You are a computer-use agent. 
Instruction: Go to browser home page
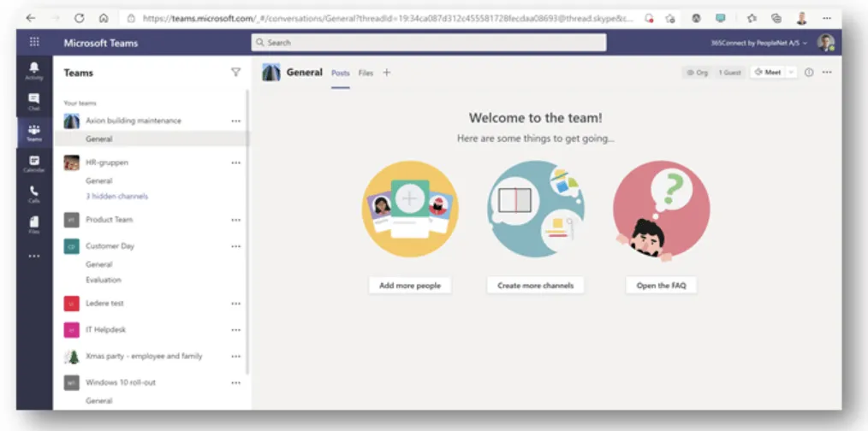click(x=104, y=18)
